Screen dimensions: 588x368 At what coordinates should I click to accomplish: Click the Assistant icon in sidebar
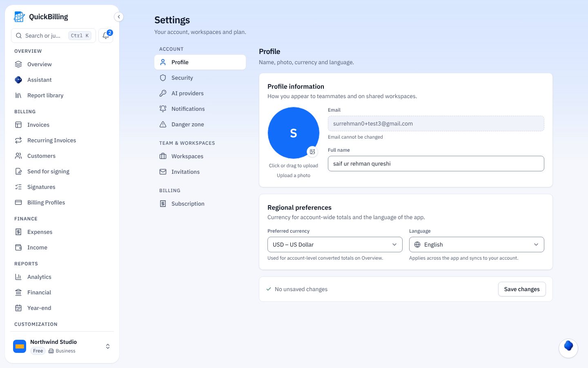pyautogui.click(x=18, y=80)
